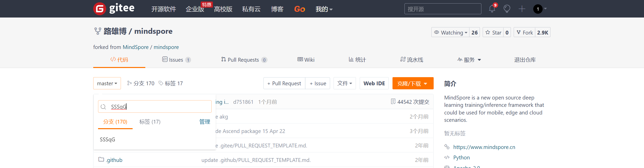This screenshot has height=168, width=644.
Task: Click the search magnifier in branch filter
Action: click(103, 107)
